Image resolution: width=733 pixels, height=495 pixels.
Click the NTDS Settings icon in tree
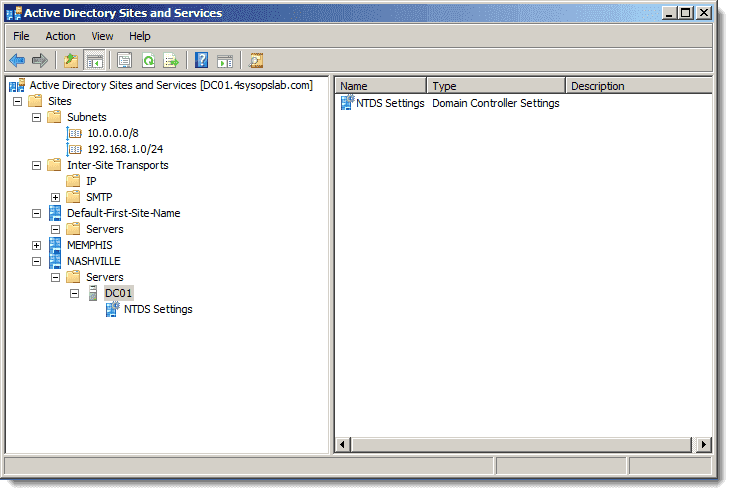click(x=113, y=309)
